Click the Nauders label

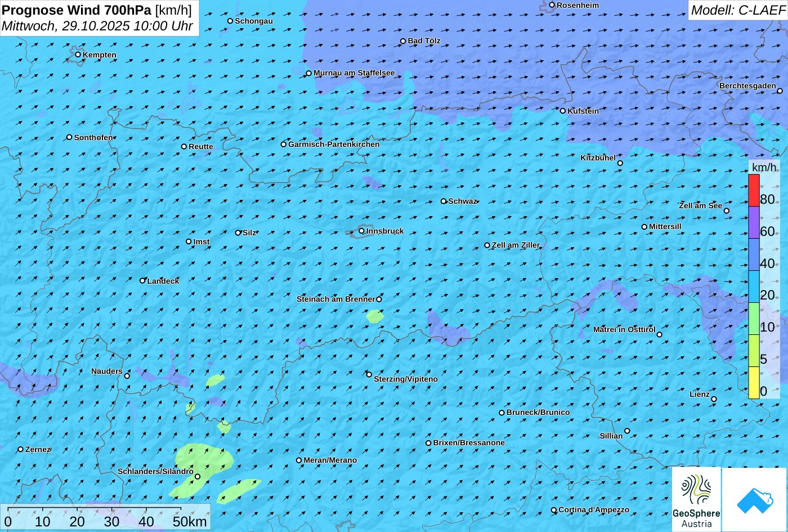pyautogui.click(x=107, y=371)
